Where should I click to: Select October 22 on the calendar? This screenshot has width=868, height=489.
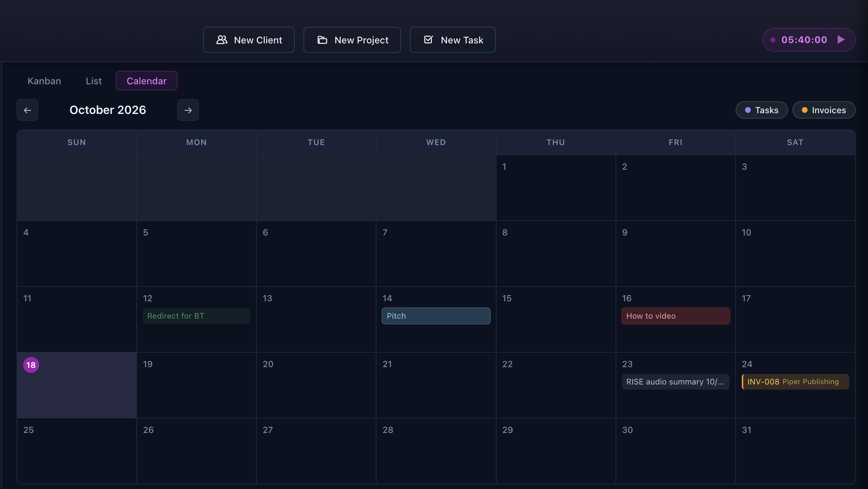556,385
